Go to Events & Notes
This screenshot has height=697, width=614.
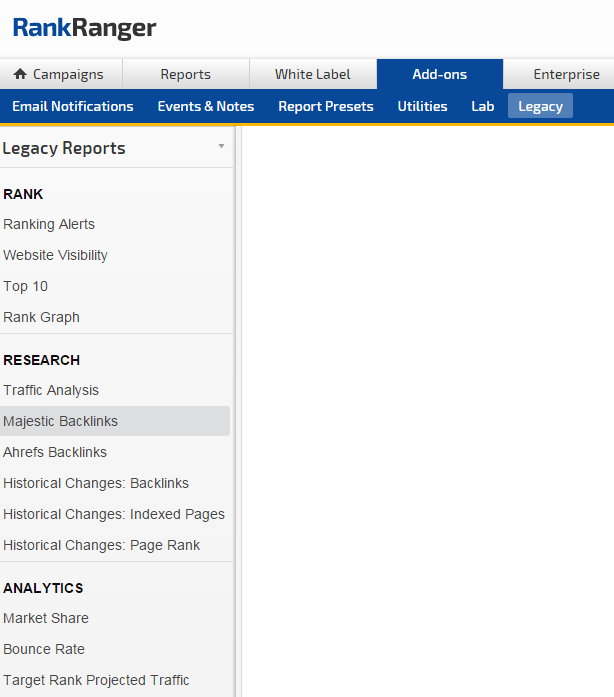click(205, 106)
